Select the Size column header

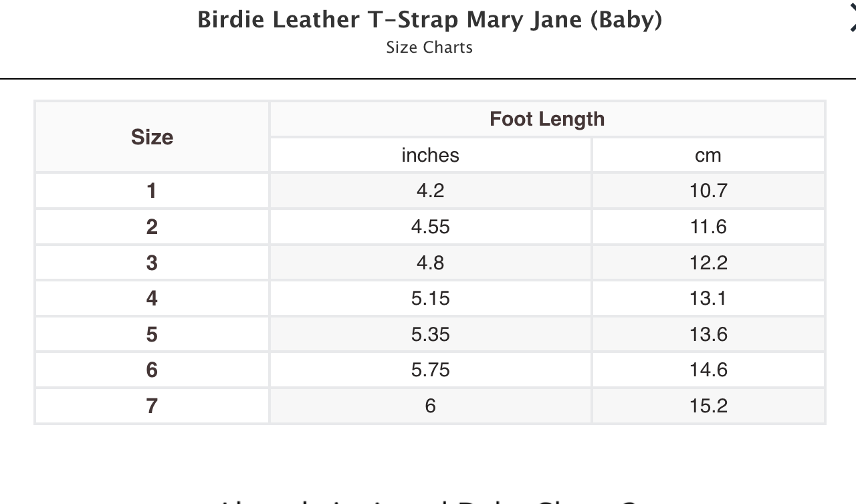(x=152, y=137)
